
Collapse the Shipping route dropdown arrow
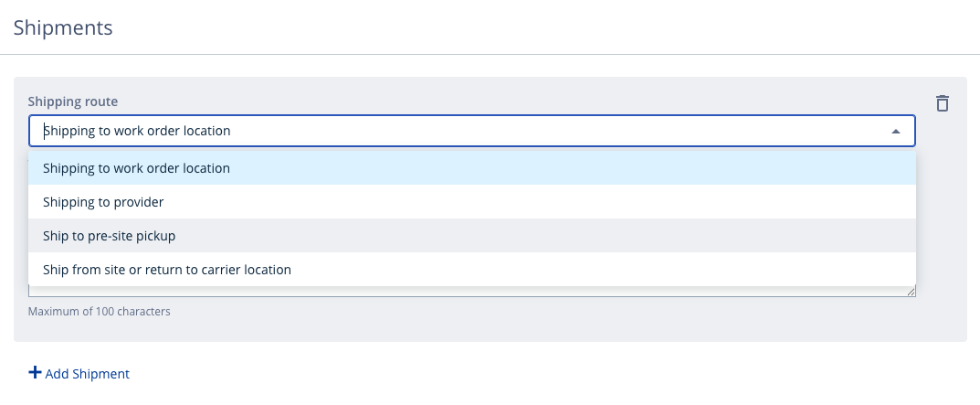pyautogui.click(x=896, y=131)
